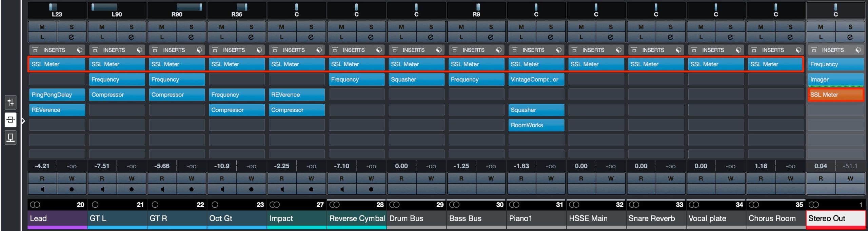The image size is (868, 231).
Task: Toggle Listen on Piano1 channel
Action: click(521, 37)
